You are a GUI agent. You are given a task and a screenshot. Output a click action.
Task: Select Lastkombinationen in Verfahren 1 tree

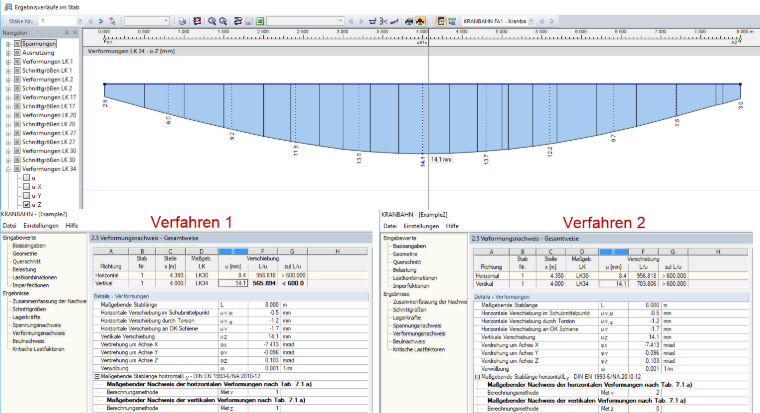click(x=35, y=277)
